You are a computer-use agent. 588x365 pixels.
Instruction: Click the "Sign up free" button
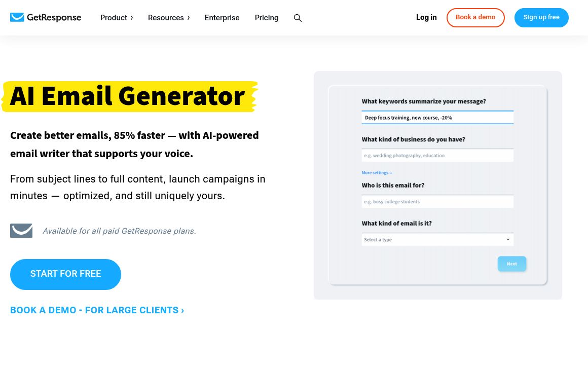tap(541, 17)
